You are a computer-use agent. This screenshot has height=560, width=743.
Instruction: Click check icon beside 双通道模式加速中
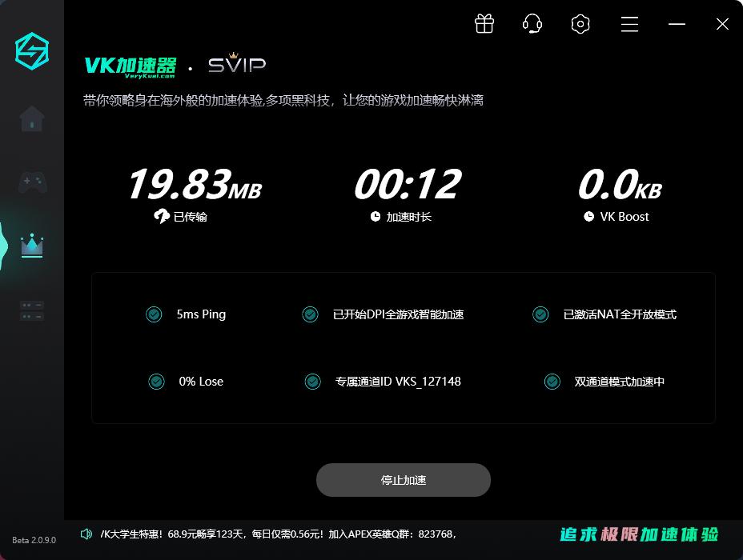pyautogui.click(x=552, y=382)
